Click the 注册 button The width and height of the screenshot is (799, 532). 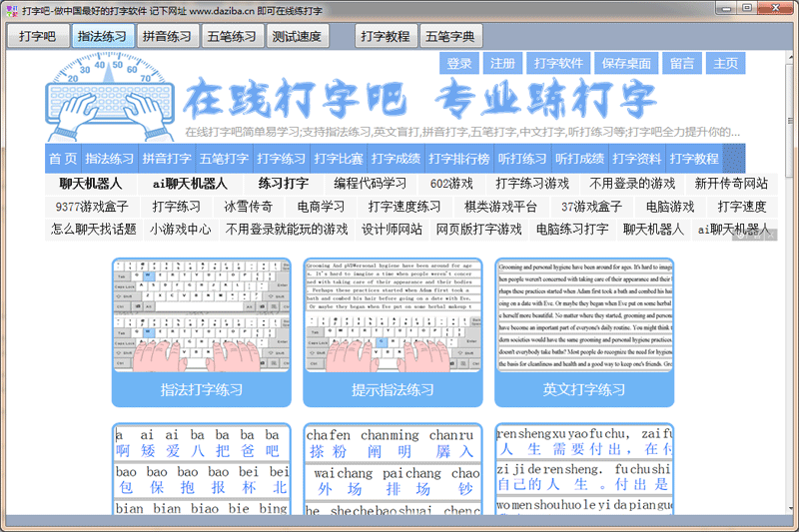[502, 63]
